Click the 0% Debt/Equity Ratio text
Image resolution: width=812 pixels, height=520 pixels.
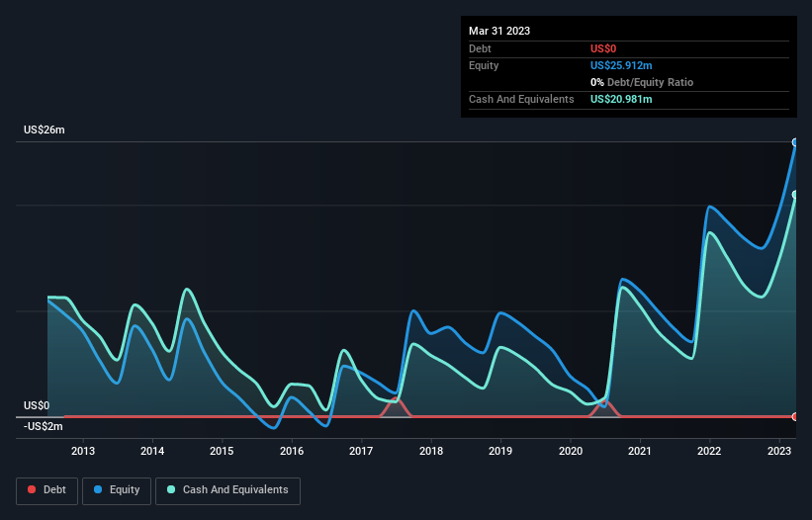pos(642,82)
